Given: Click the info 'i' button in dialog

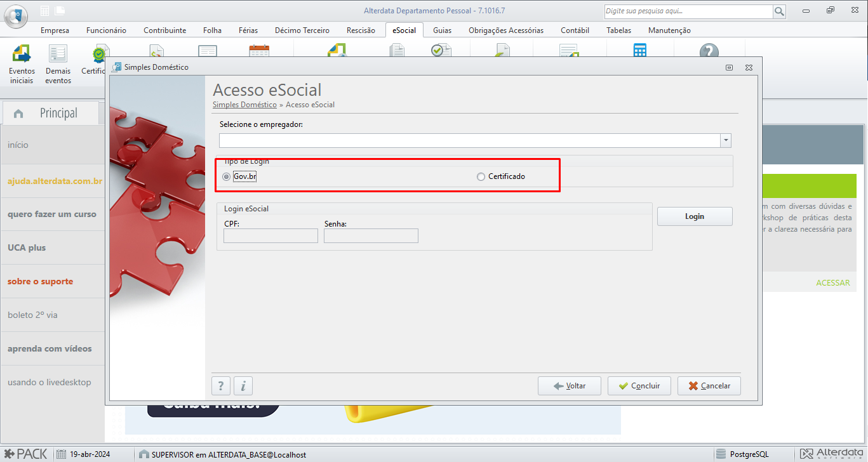Looking at the screenshot, I should [x=243, y=385].
